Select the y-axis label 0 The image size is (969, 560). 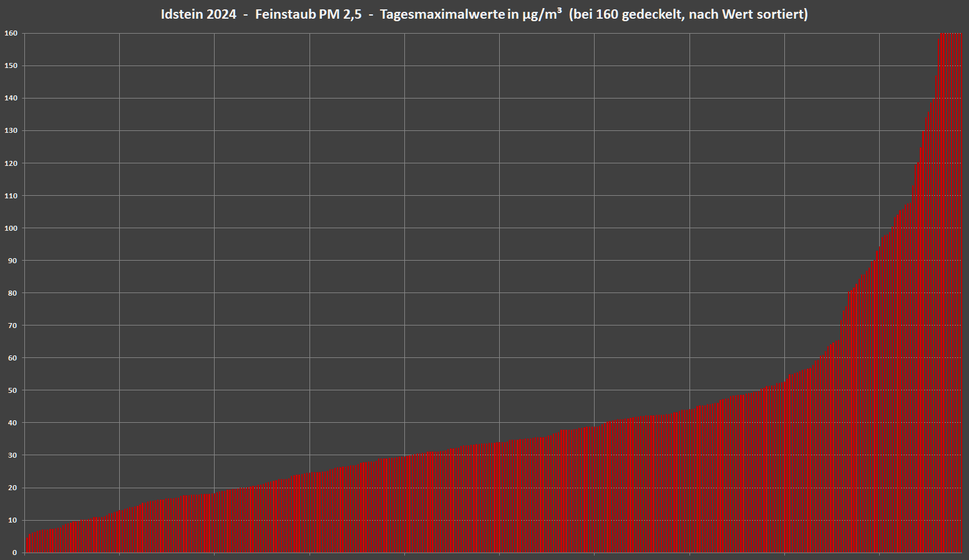[14, 553]
